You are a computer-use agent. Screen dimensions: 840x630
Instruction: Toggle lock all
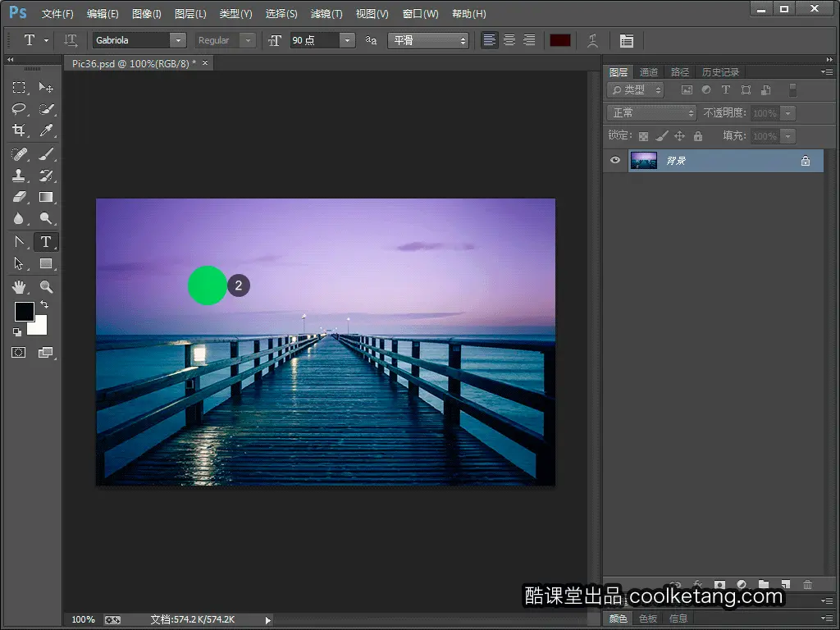point(697,136)
